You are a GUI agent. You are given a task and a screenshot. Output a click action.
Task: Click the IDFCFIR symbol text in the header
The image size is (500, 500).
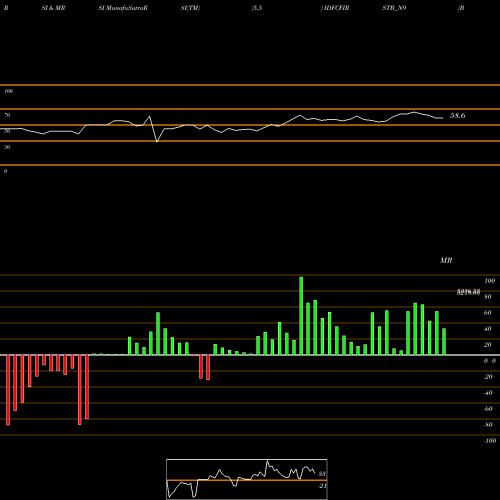[336, 8]
